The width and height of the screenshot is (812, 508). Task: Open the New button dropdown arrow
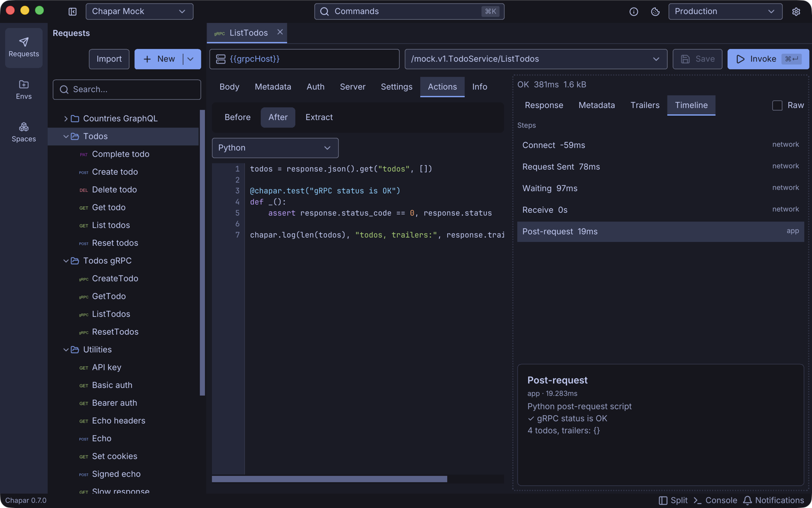[191, 59]
